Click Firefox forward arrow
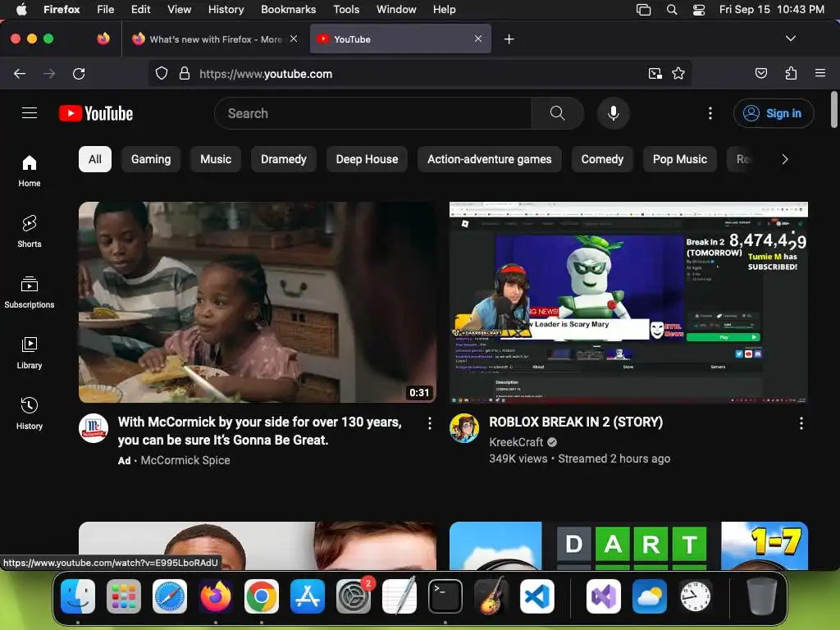Screen dimensions: 840x630 [x=49, y=73]
